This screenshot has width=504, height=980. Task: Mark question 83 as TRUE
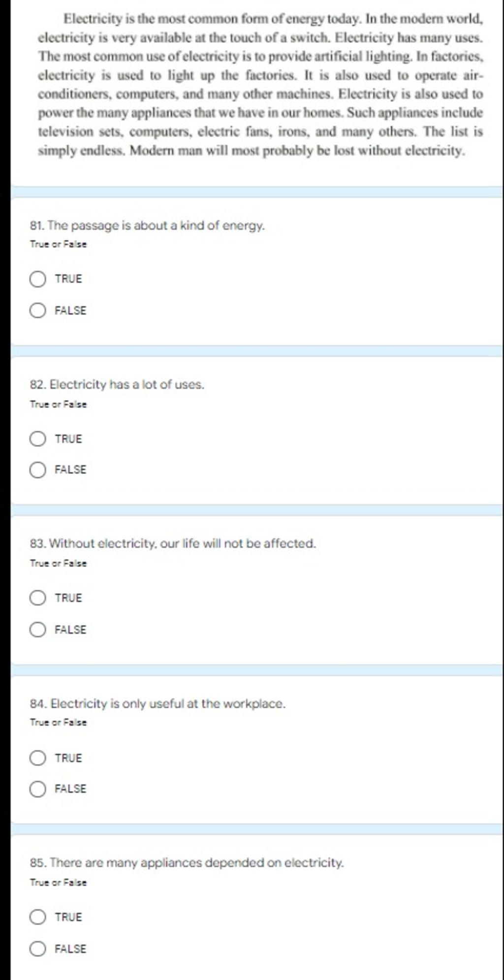pyautogui.click(x=37, y=598)
